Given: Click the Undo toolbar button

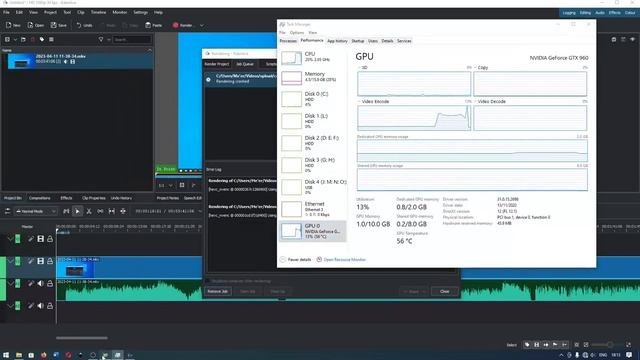Looking at the screenshot, I should 84,25.
